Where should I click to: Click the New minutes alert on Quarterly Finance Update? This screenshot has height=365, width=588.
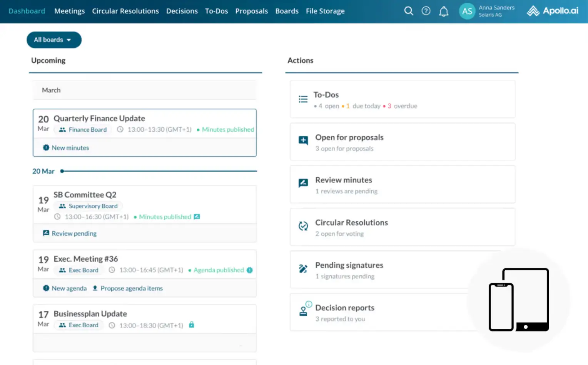[x=65, y=147]
